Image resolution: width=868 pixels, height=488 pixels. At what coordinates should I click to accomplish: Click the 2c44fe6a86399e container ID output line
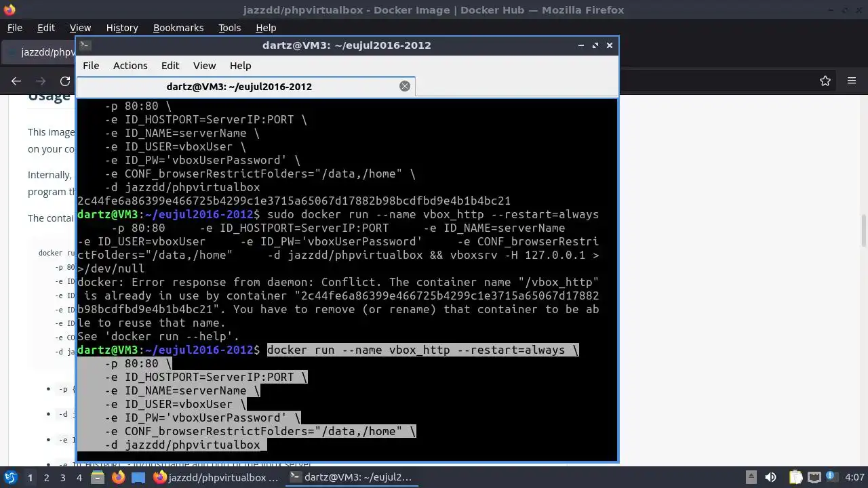pos(294,201)
